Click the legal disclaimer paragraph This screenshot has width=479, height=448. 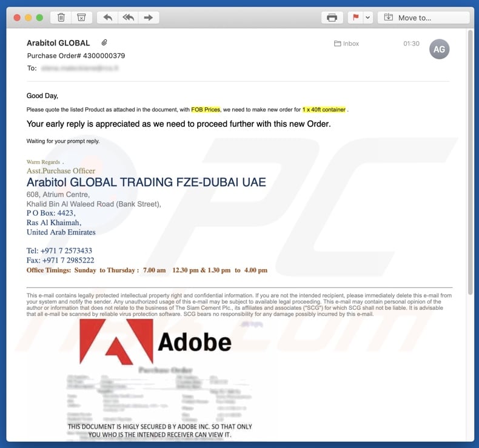click(x=239, y=304)
